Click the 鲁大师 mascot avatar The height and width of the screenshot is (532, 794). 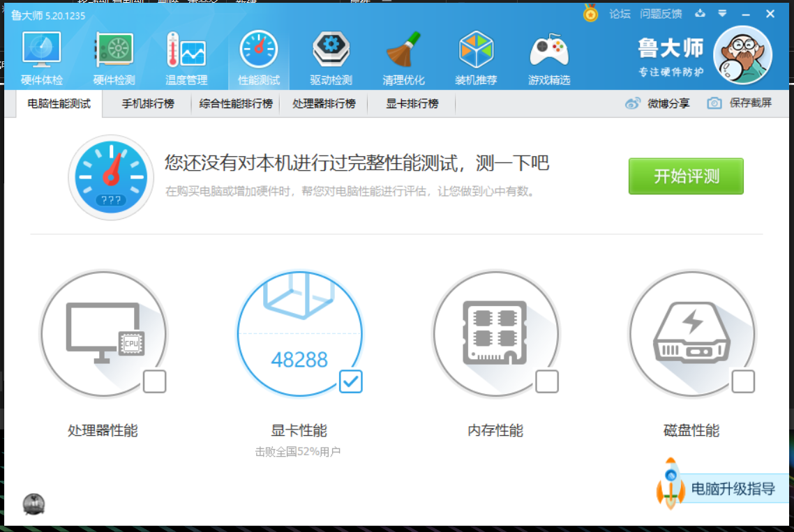743,55
